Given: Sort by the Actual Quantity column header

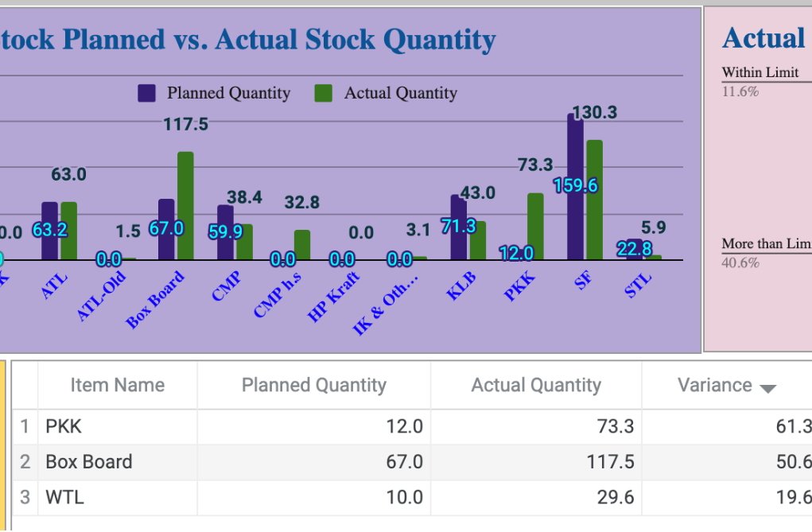Looking at the screenshot, I should pyautogui.click(x=536, y=385).
